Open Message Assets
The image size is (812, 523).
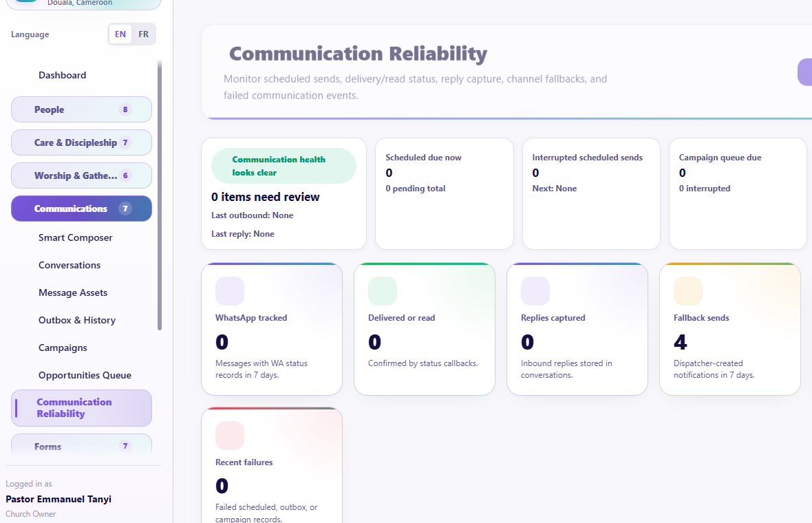click(x=73, y=292)
